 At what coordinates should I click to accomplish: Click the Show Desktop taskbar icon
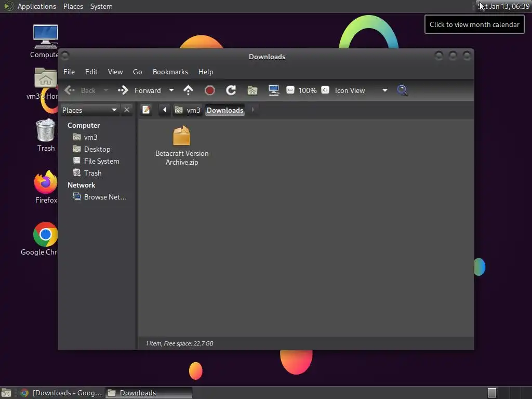(x=6, y=393)
